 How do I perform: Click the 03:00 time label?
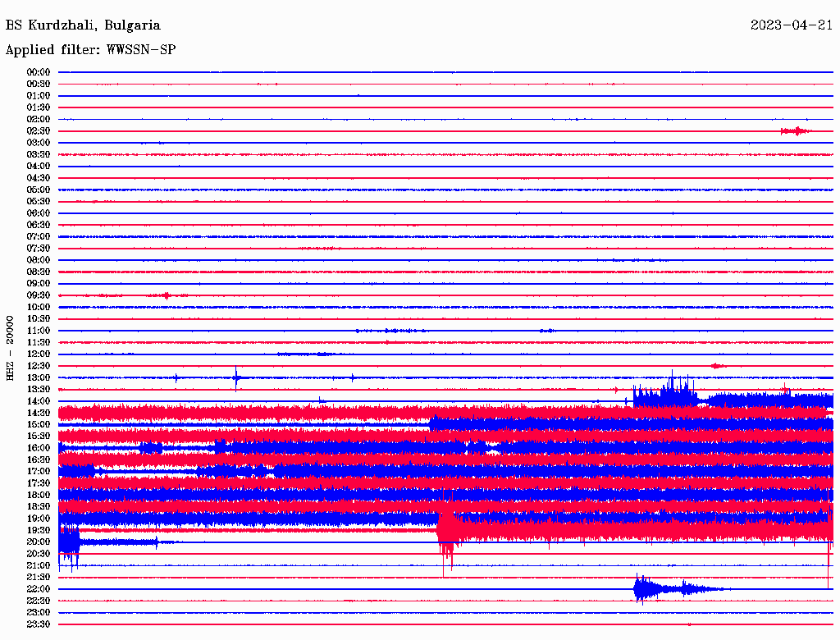pos(39,143)
